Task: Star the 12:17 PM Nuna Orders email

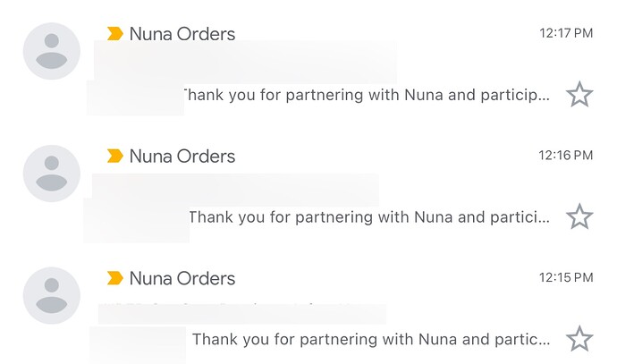Action: [579, 94]
